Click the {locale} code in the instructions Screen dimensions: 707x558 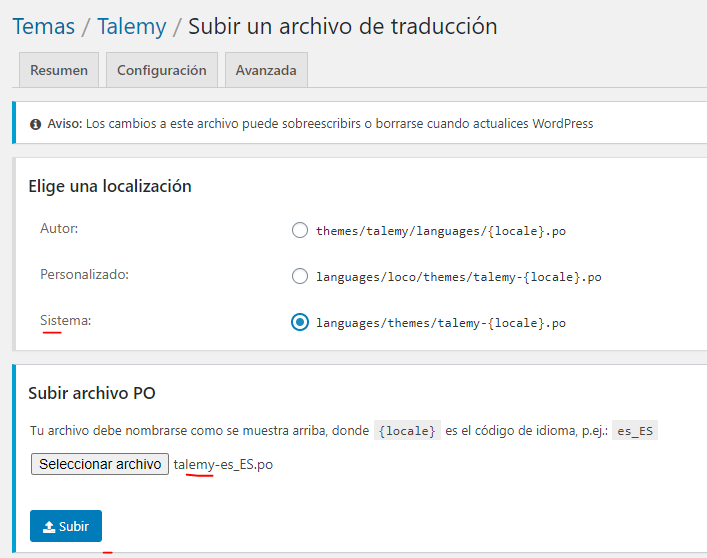click(407, 430)
